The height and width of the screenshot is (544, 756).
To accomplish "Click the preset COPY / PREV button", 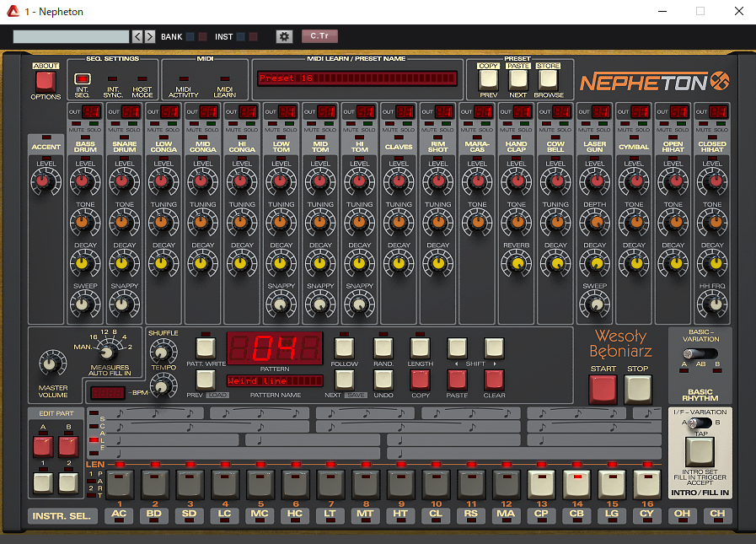I will [x=488, y=79].
